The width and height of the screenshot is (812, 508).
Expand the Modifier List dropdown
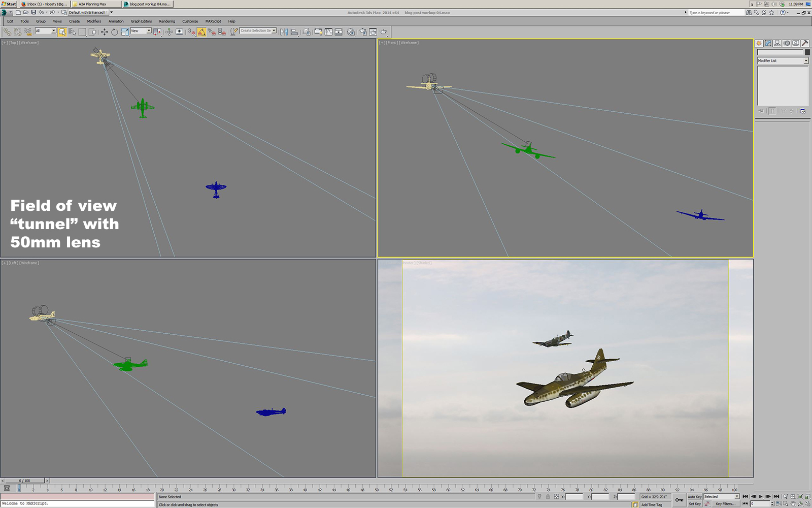(805, 61)
